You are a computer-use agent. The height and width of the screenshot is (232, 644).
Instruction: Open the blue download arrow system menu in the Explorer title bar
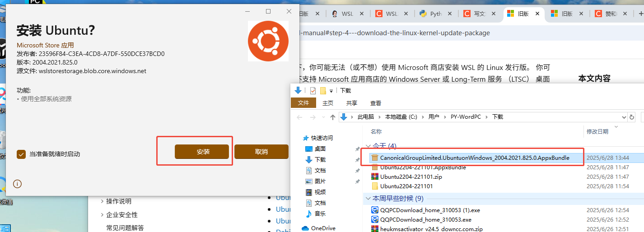click(x=298, y=91)
